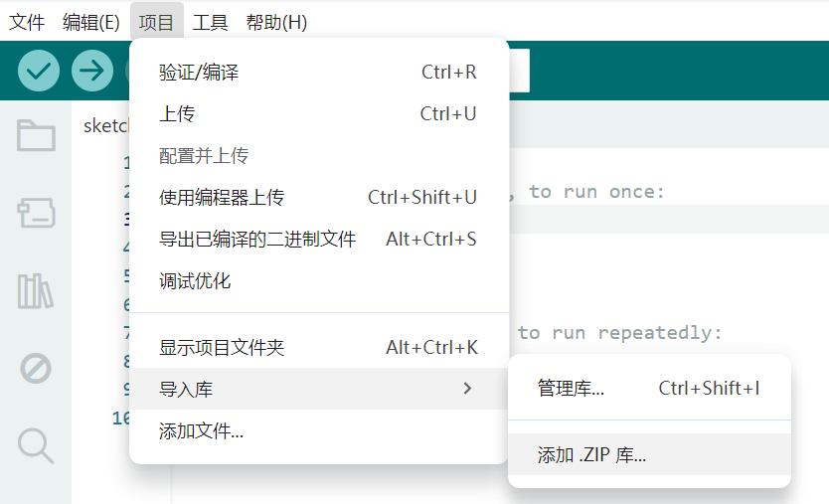
Task: Open the 编辑(E) menu
Action: click(90, 22)
